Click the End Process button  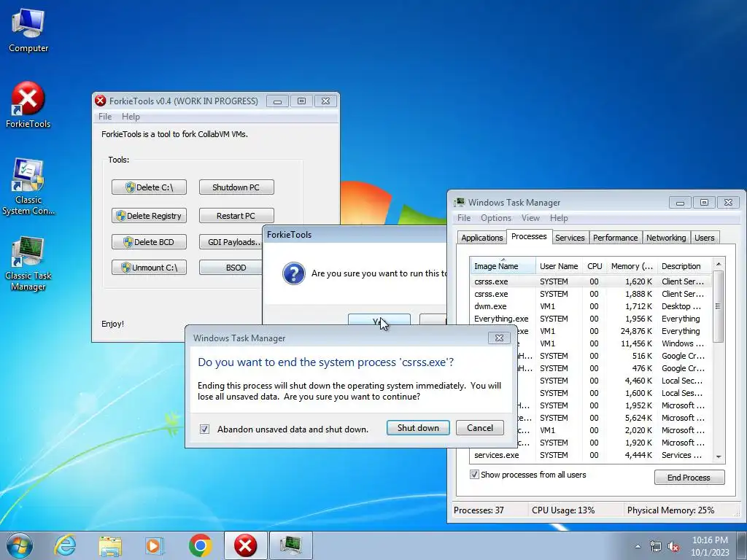[689, 477]
